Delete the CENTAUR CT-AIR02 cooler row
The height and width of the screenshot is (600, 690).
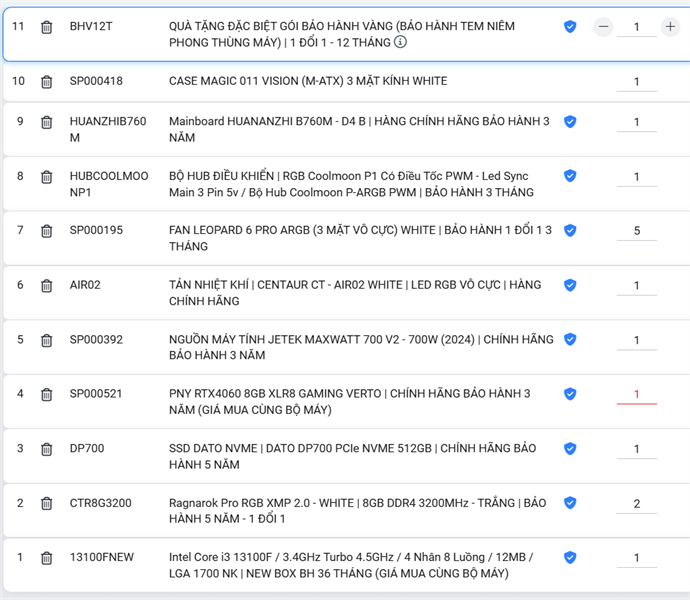point(47,285)
